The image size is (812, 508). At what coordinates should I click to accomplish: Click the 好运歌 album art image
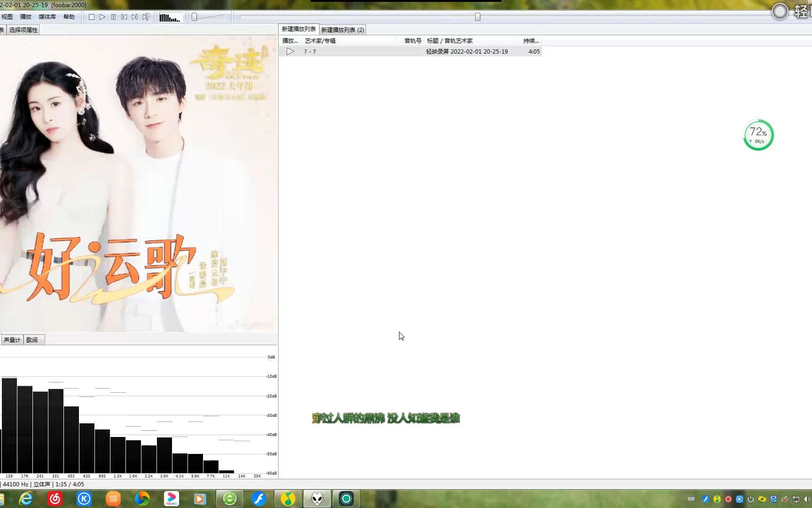(x=139, y=184)
